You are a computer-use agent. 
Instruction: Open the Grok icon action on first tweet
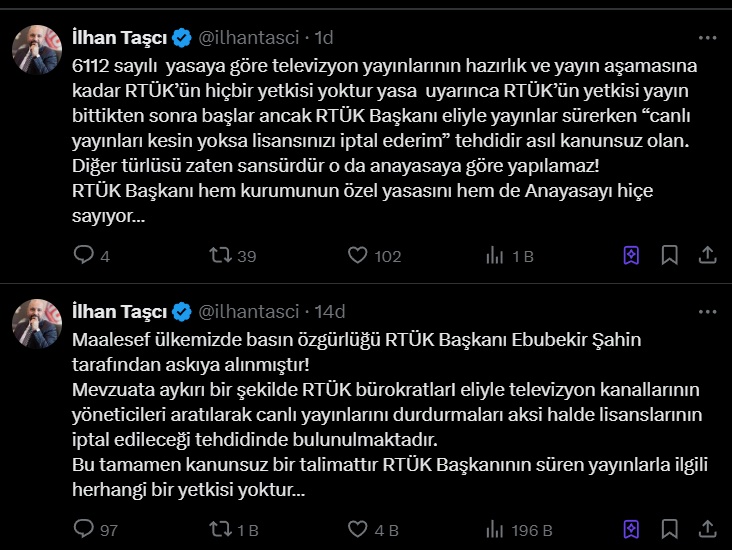632,255
